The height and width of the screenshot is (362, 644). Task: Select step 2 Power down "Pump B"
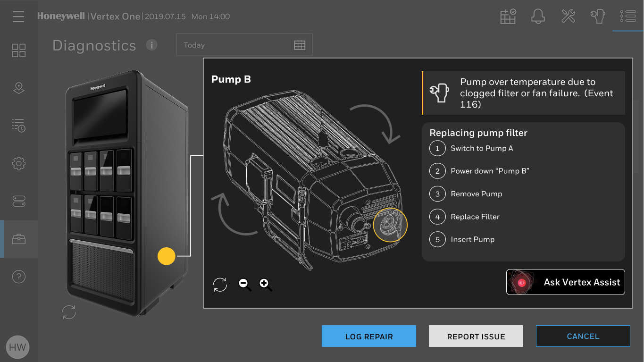click(x=479, y=171)
